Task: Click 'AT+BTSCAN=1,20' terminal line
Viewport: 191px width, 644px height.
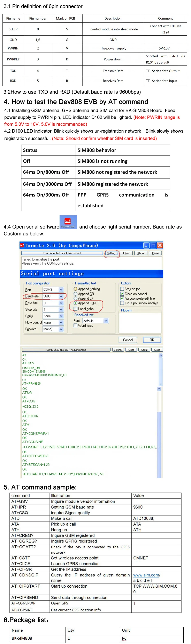Action: pos(36,464)
